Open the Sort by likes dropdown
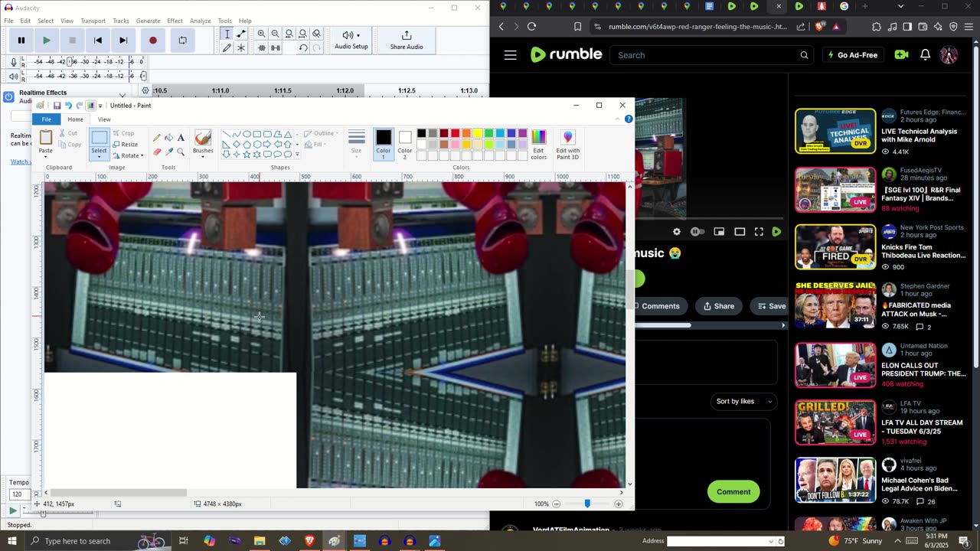This screenshot has height=551, width=980. (743, 401)
